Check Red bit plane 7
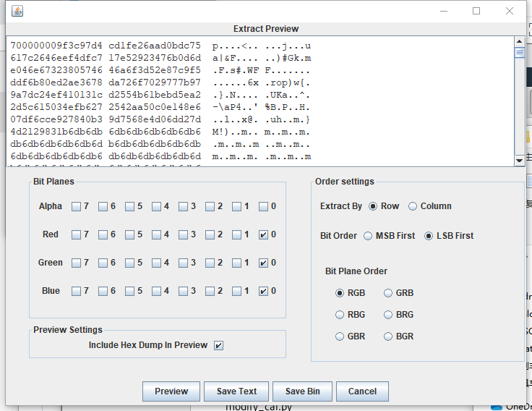 pyautogui.click(x=76, y=234)
